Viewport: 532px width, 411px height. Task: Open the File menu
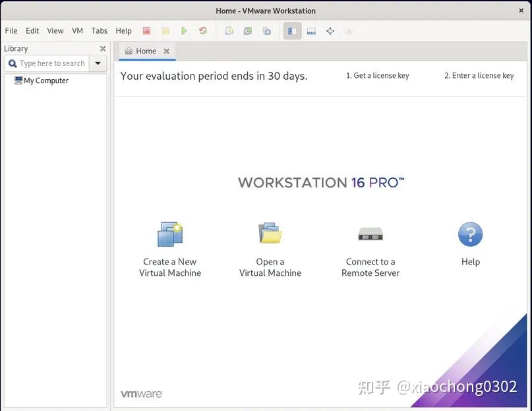pos(11,30)
